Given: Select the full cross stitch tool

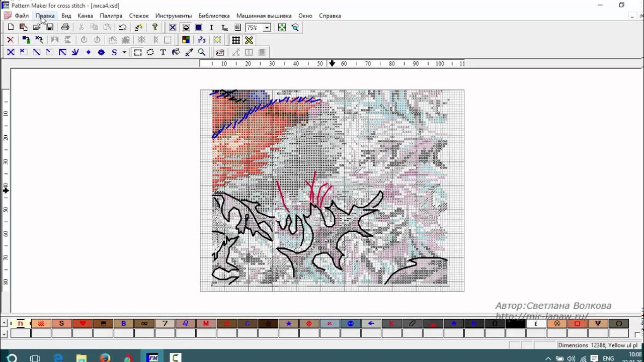Looking at the screenshot, I should [11, 52].
